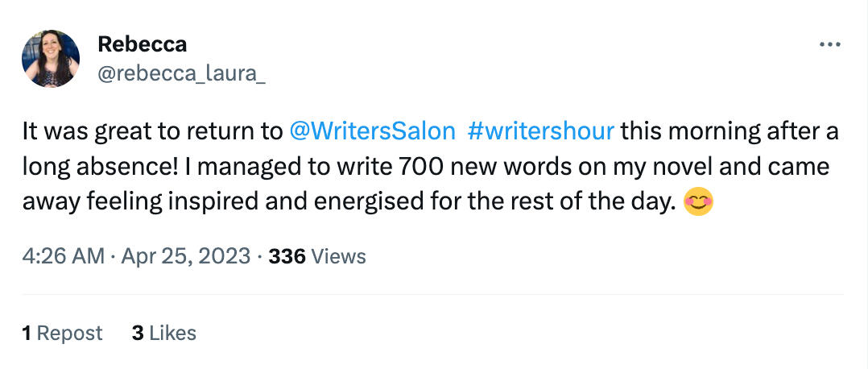Image resolution: width=868 pixels, height=369 pixels.
Task: Click the display name Rebecca
Action: coord(142,45)
